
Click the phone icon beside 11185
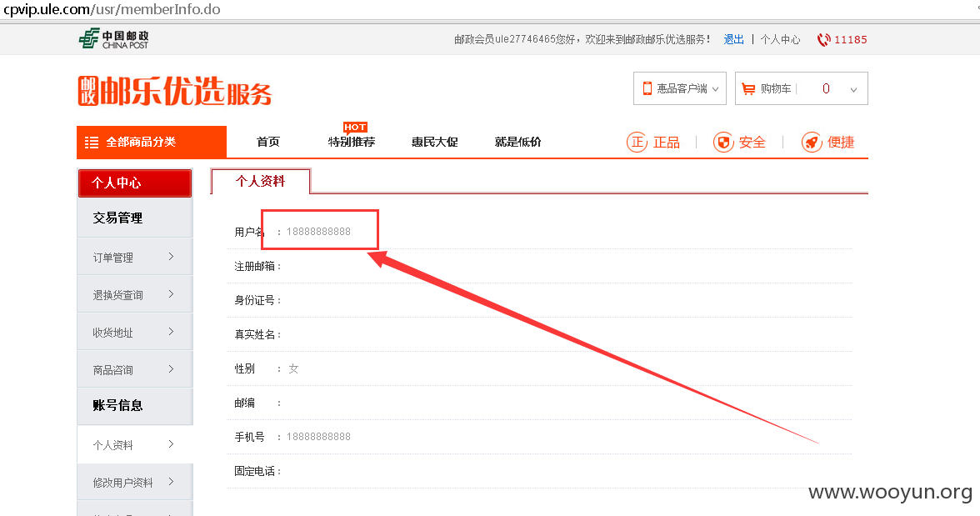[823, 39]
